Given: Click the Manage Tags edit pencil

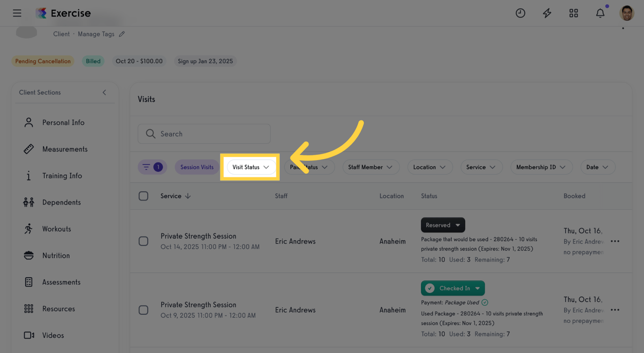Looking at the screenshot, I should [122, 34].
